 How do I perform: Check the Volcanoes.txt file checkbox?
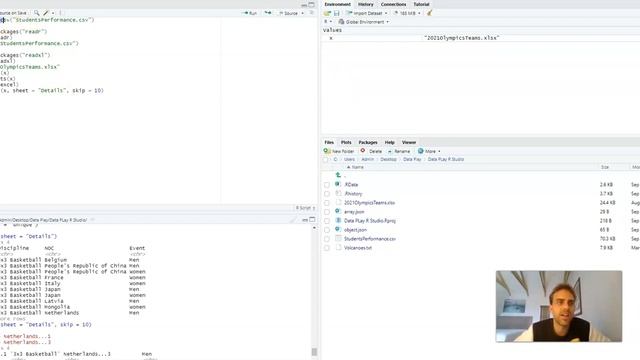coord(327,248)
